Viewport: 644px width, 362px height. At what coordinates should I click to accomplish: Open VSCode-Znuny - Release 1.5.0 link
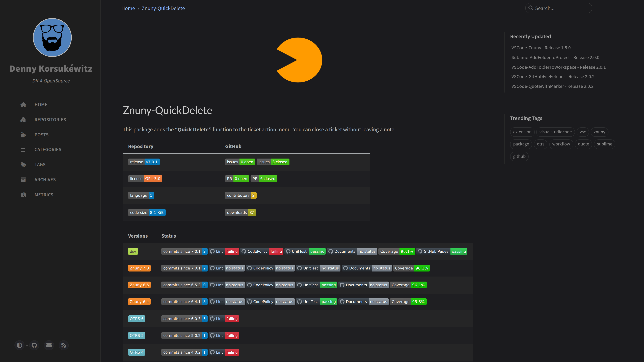pyautogui.click(x=541, y=48)
